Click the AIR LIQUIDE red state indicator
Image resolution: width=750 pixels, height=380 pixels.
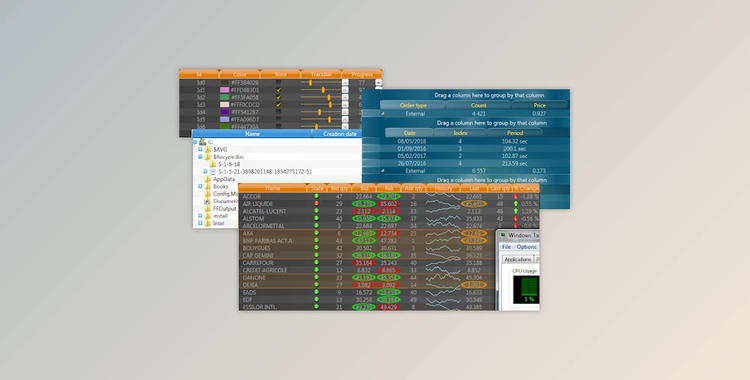(x=316, y=203)
